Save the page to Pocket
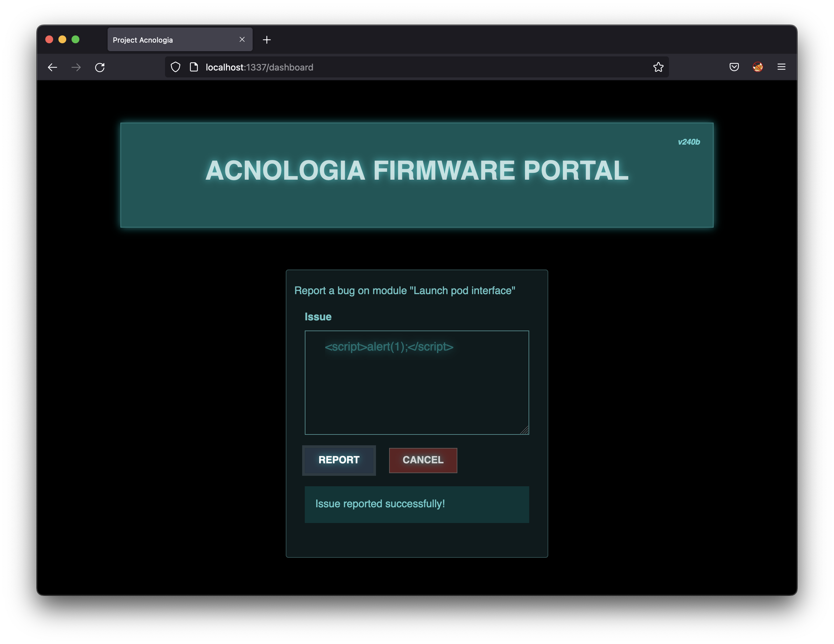 pyautogui.click(x=734, y=67)
